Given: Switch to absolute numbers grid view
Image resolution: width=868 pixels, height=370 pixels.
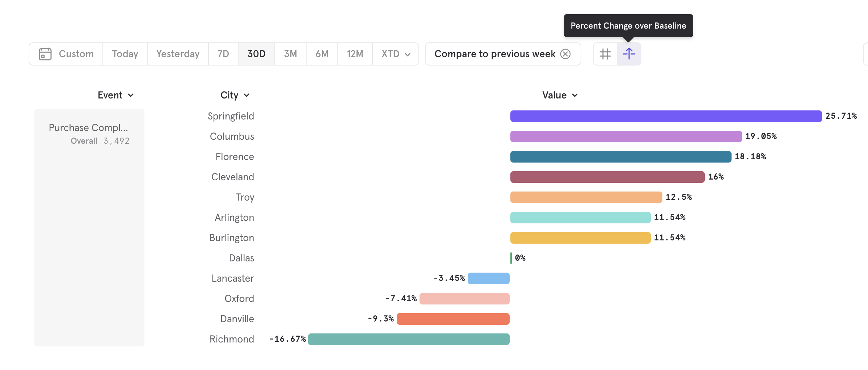Looking at the screenshot, I should [604, 54].
